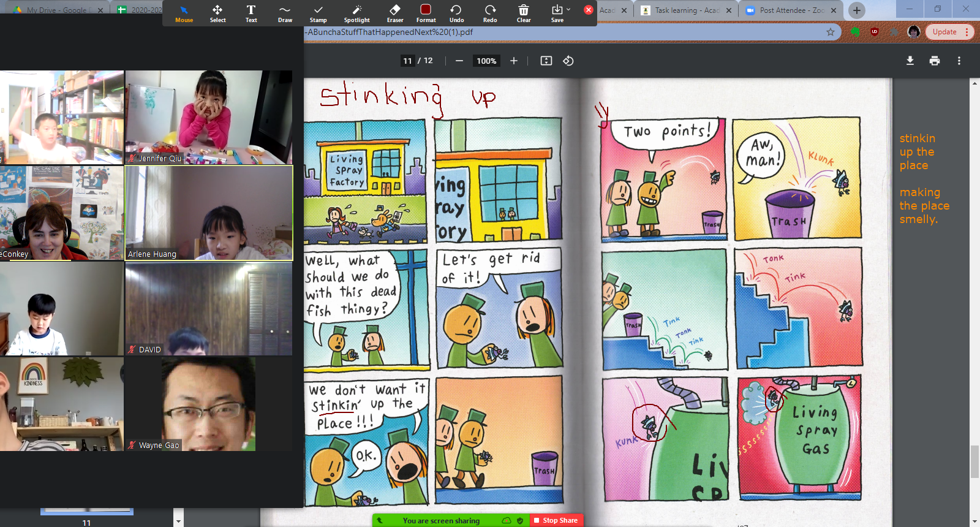Zoom in the PDF

(514, 61)
